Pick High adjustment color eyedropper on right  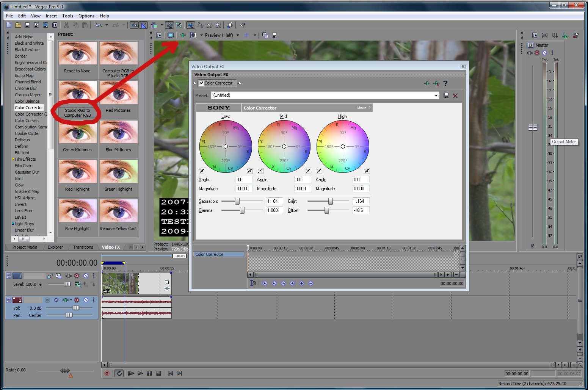pyautogui.click(x=367, y=171)
